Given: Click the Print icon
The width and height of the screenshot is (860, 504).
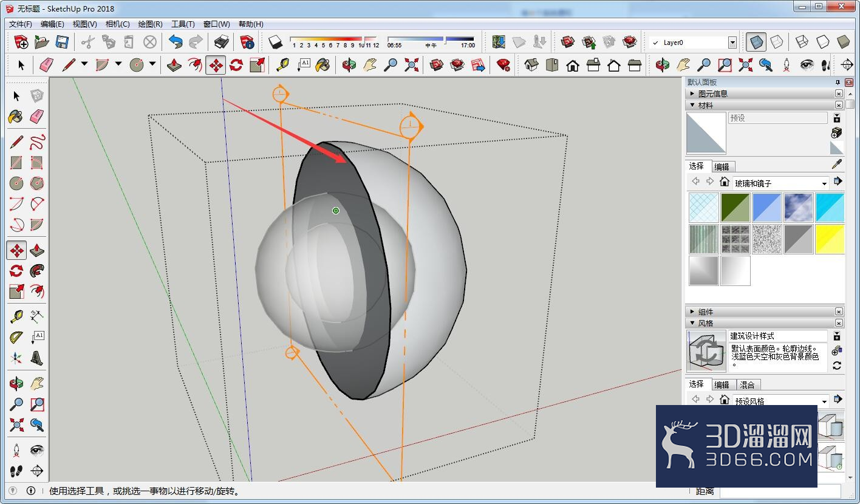Looking at the screenshot, I should tap(222, 42).
